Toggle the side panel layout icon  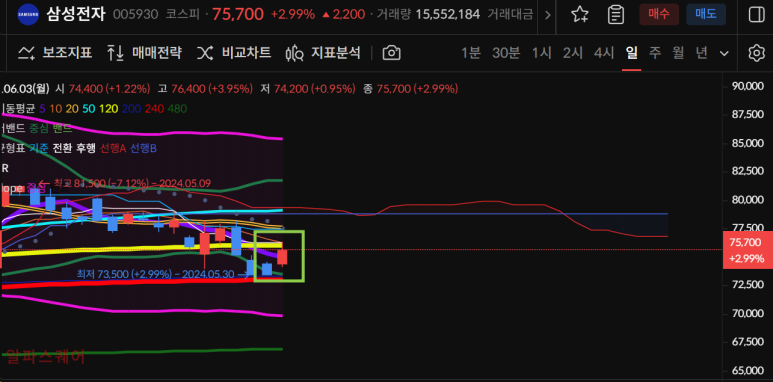coord(756,14)
